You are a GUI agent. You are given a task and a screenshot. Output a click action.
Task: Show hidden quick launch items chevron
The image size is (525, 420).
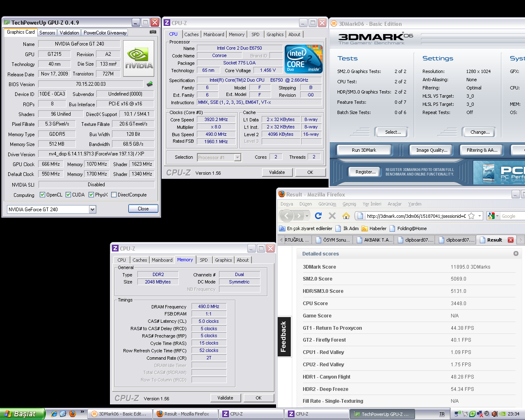click(82, 412)
